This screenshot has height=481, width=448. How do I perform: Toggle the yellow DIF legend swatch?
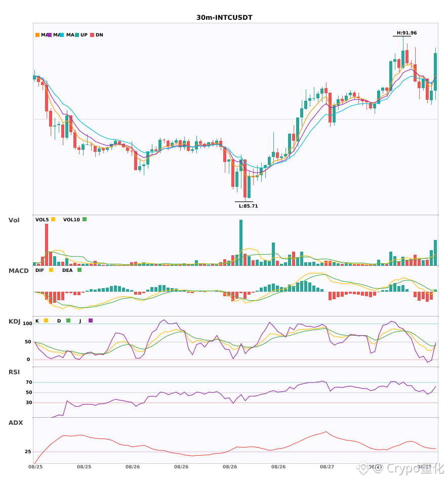51,270
